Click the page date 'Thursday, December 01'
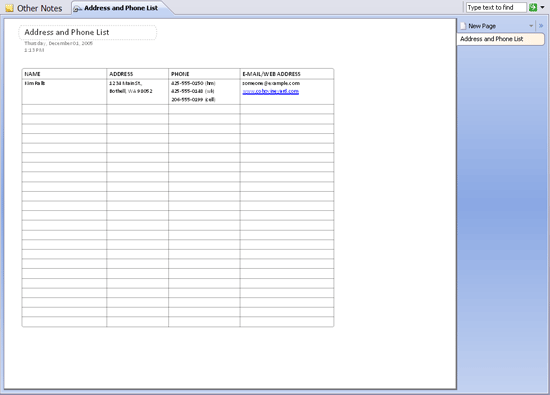The width and height of the screenshot is (550, 395). point(59,43)
